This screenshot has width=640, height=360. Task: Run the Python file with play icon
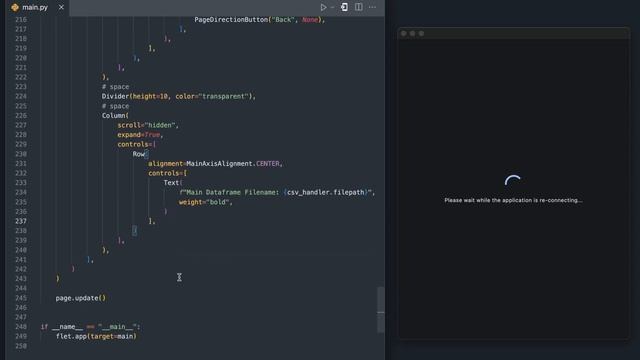pyautogui.click(x=323, y=7)
